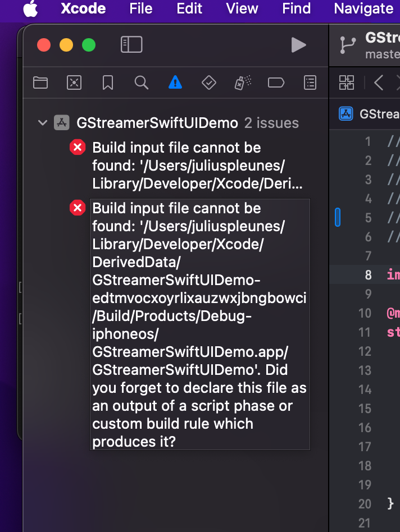400x532 pixels.
Task: Click line number 10 in the gutter
Action: pos(365,313)
